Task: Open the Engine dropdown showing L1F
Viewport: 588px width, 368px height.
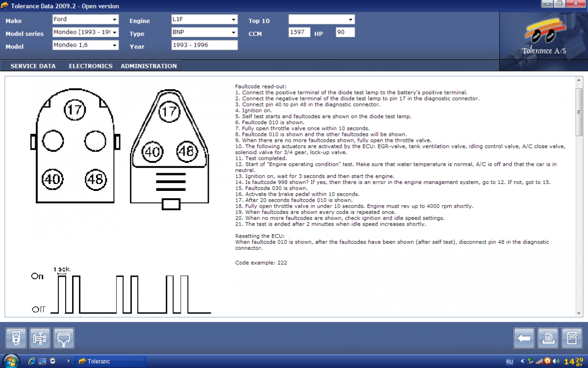Action: (x=204, y=20)
